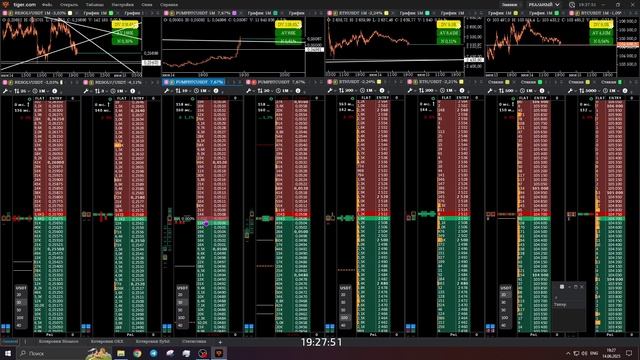Select 30 USDT volume in RESOLVUSDT -3,03% order book
640x360 pixels.
point(19,302)
